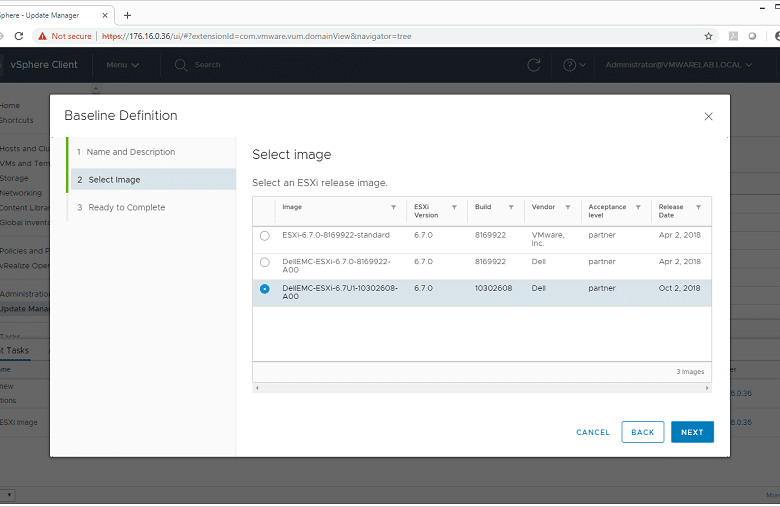Click the Oct 2, 2018 release date

(x=680, y=288)
